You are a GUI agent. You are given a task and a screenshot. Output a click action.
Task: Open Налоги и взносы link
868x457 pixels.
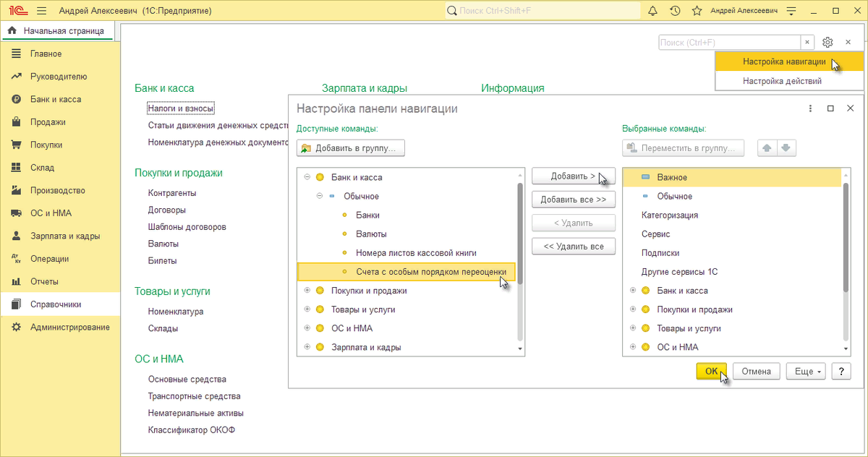[181, 108]
